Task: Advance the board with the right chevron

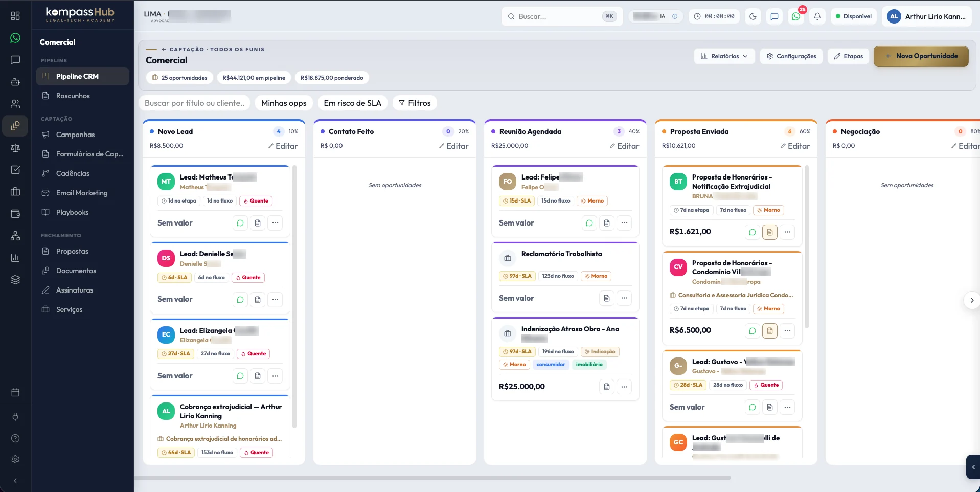Action: coord(972,300)
